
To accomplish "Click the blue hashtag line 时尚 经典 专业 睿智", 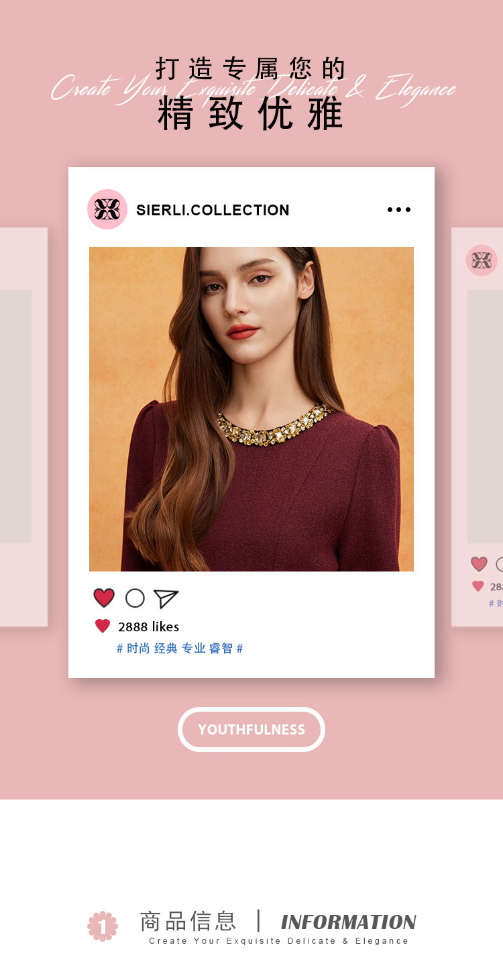I will point(180,648).
